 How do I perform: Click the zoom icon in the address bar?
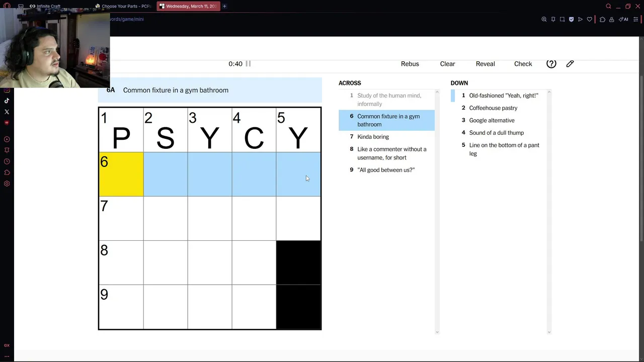[544, 19]
